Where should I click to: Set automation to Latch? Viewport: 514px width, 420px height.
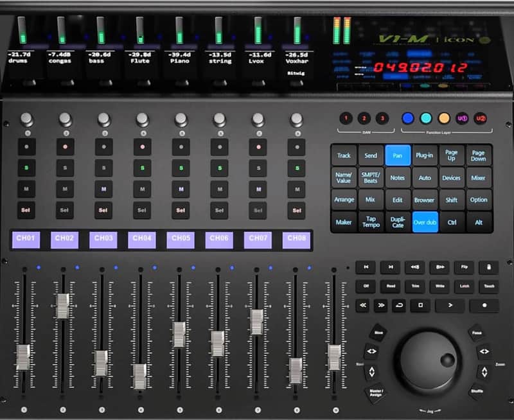[464, 286]
